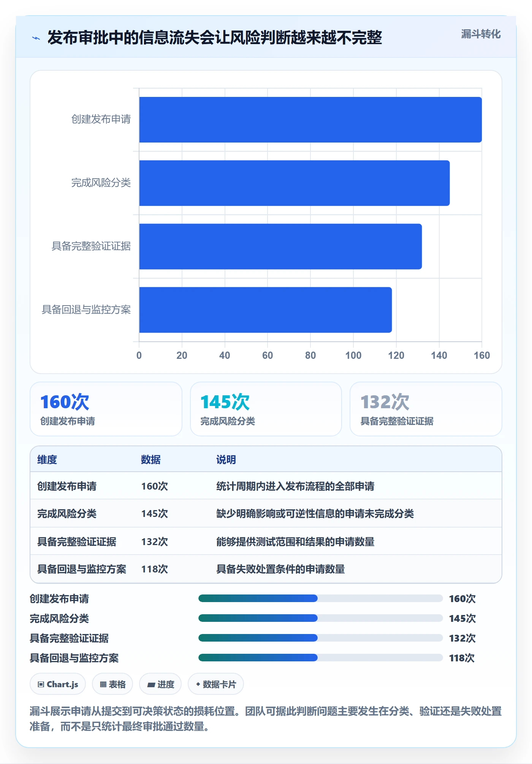Click 能够提供测试范围和结果的申请数量 description

click(295, 542)
